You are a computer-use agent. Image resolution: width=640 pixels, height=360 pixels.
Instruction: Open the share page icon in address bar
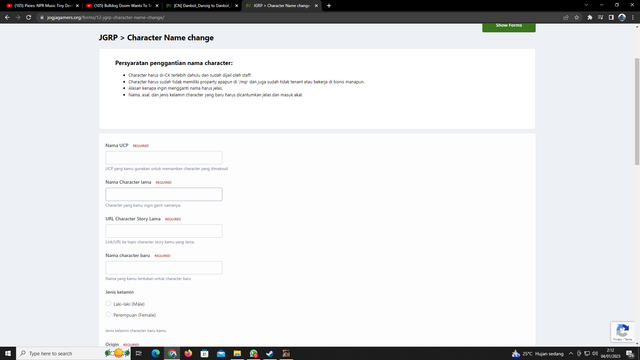(566, 18)
